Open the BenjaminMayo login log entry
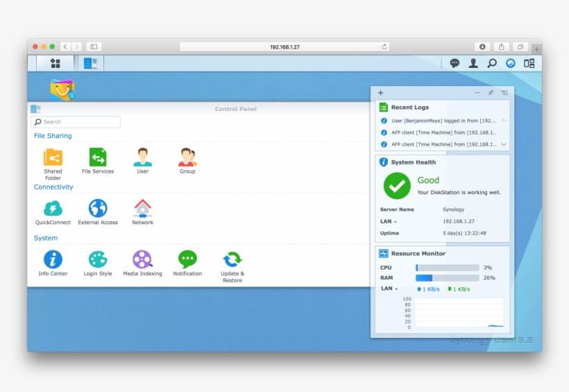This screenshot has height=392, width=569. click(x=443, y=121)
